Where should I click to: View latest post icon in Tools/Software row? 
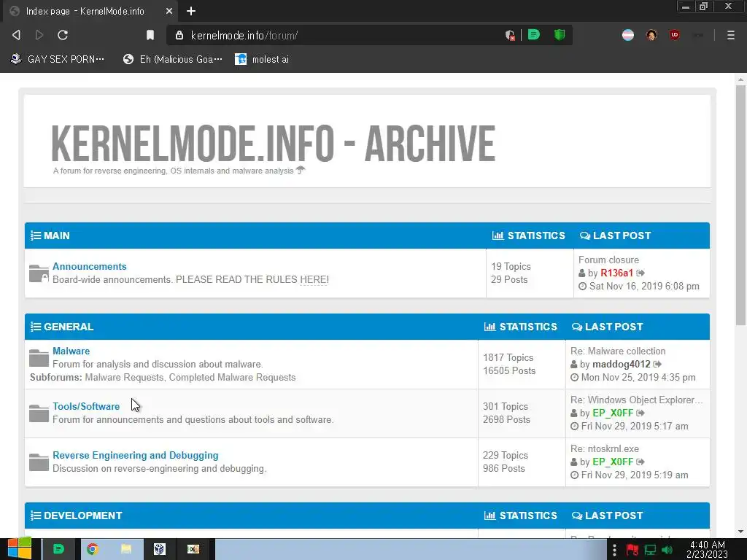pos(640,413)
